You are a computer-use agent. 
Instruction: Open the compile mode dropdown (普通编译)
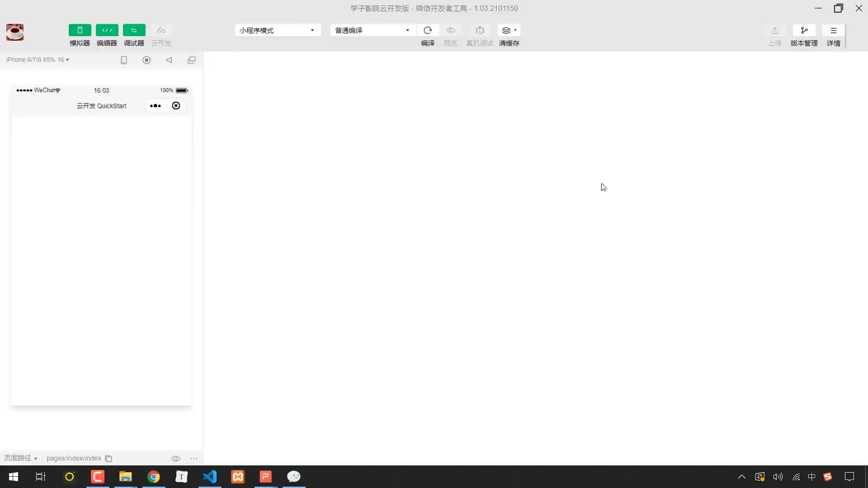(x=373, y=30)
